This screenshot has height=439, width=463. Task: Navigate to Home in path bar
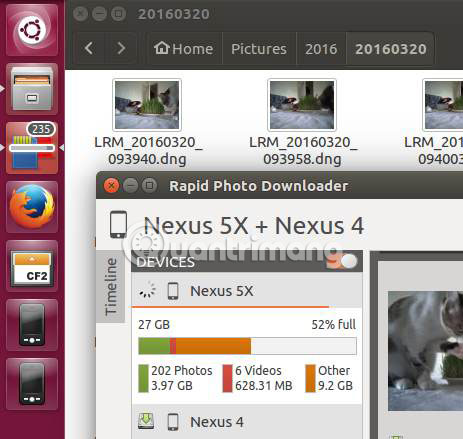point(184,48)
